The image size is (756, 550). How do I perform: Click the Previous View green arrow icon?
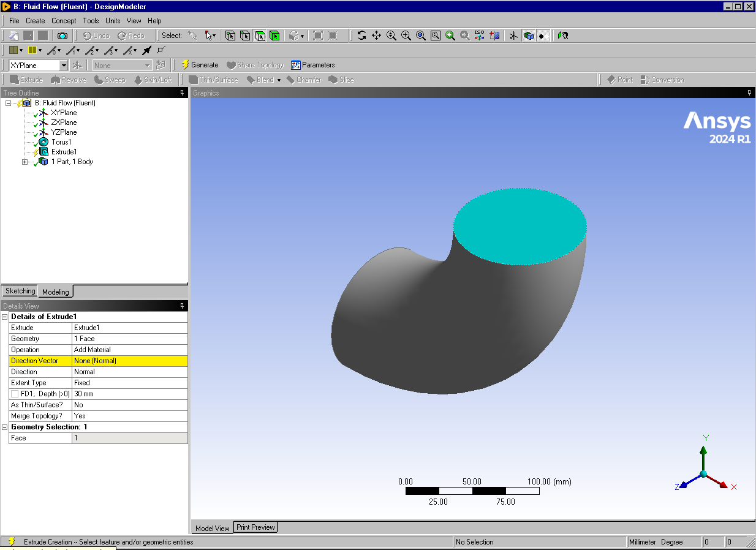click(x=450, y=36)
